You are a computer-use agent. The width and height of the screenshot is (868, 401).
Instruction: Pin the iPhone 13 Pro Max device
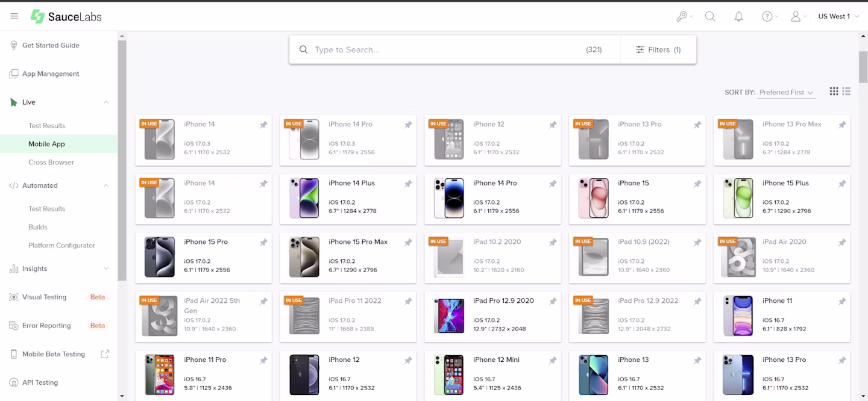pos(842,125)
